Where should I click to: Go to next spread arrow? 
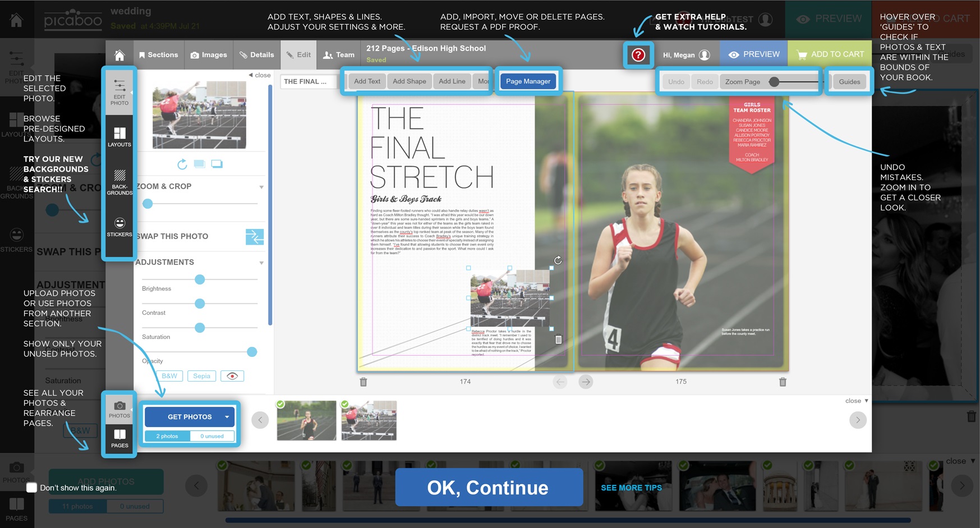586,382
